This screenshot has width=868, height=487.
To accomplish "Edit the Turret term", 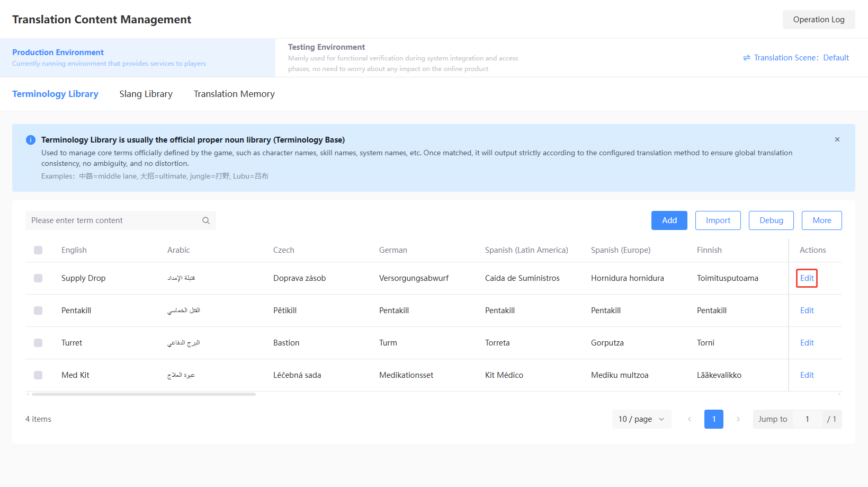I will tap(807, 343).
